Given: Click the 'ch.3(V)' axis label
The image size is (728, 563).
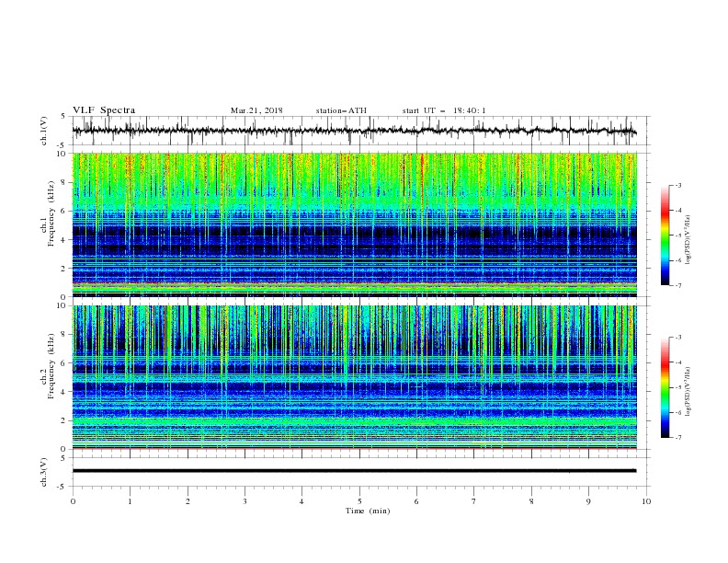Looking at the screenshot, I should (44, 472).
